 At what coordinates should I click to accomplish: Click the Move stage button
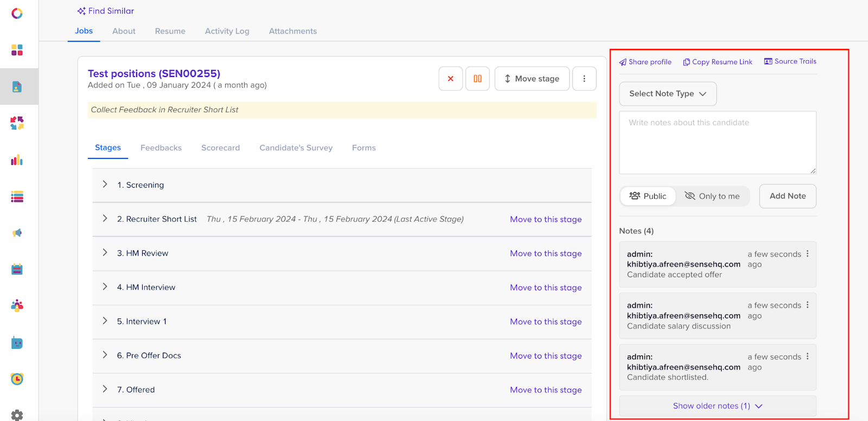(x=532, y=79)
